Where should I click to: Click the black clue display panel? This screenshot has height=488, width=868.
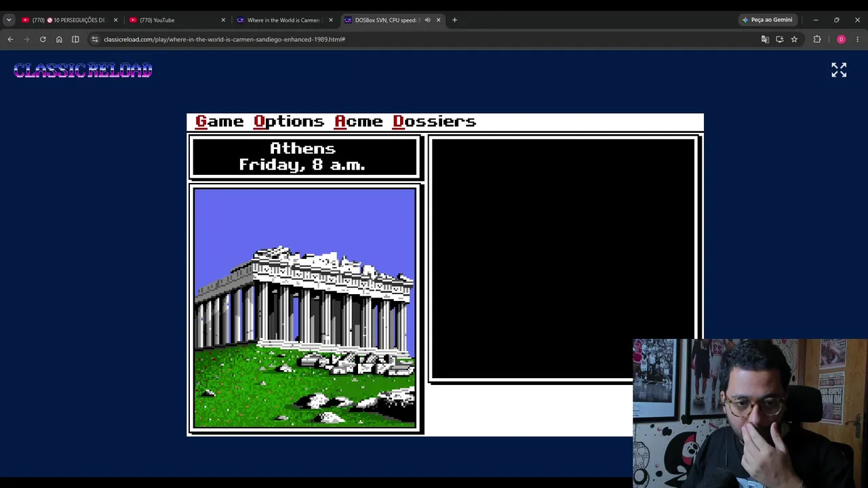[564, 258]
